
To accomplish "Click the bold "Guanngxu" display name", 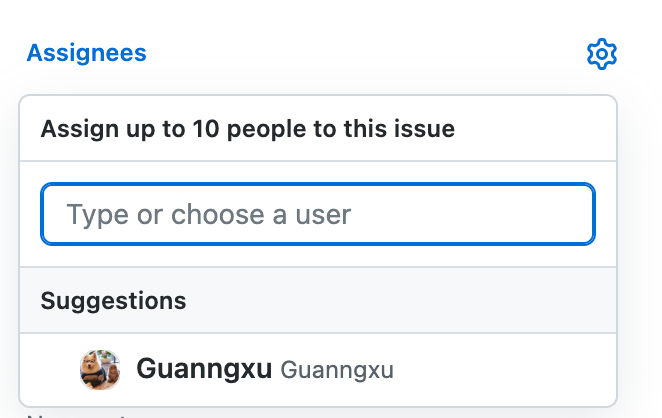I will coord(204,369).
